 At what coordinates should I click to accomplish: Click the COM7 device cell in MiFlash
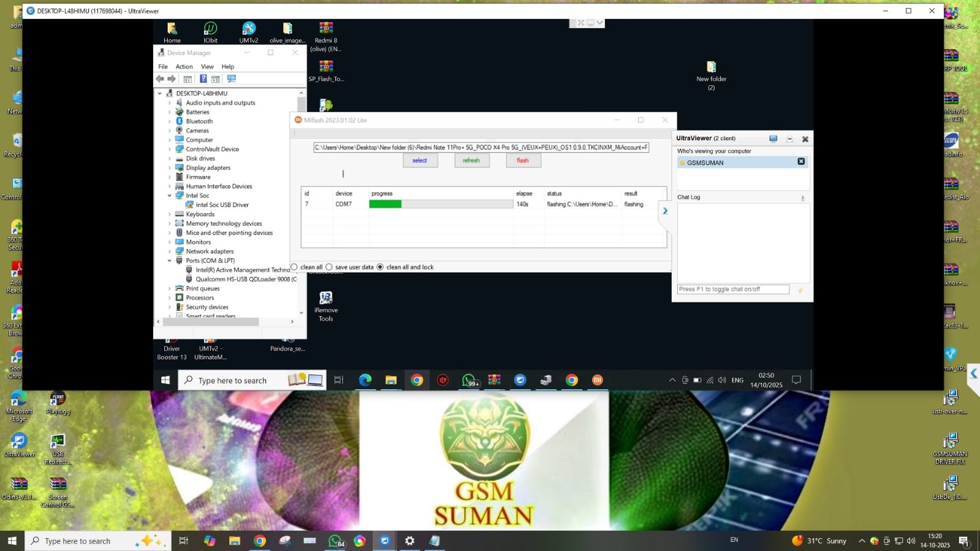[343, 204]
